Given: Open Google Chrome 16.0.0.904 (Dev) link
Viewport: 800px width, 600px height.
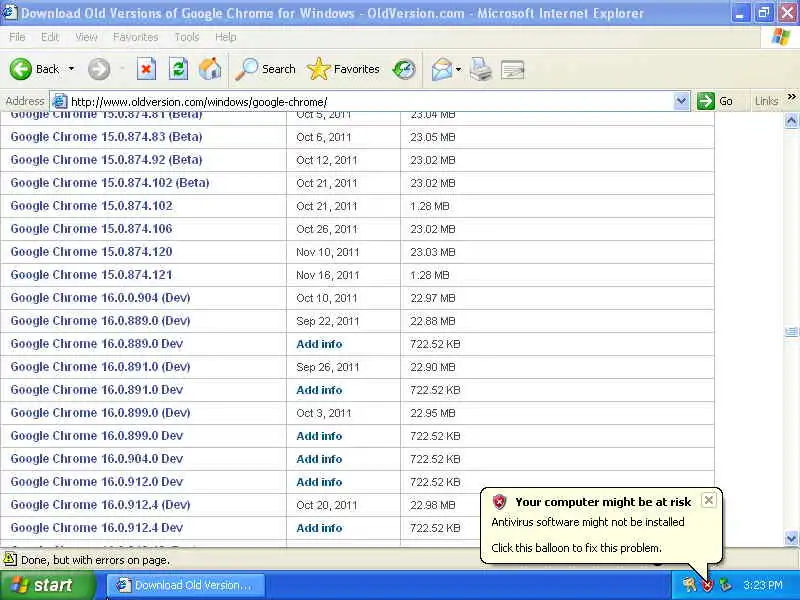Looking at the screenshot, I should pyautogui.click(x=101, y=297).
